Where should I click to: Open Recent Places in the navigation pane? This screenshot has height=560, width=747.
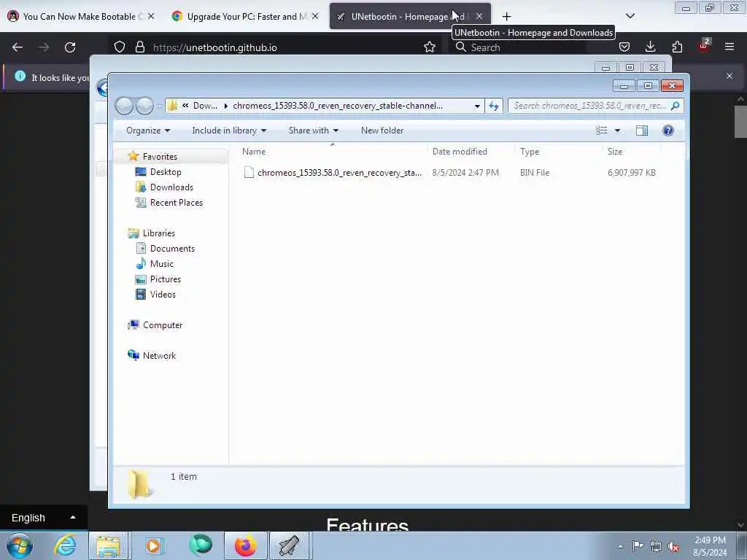point(177,203)
